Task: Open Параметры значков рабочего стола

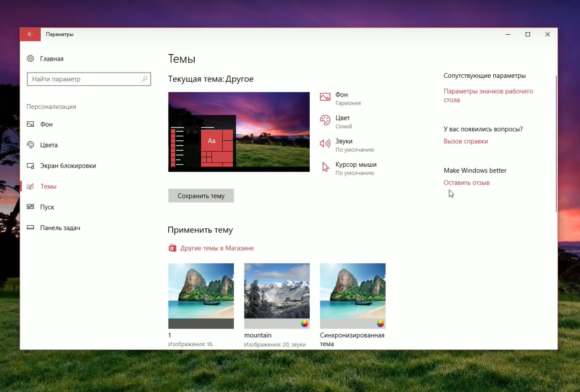Action: click(x=489, y=95)
